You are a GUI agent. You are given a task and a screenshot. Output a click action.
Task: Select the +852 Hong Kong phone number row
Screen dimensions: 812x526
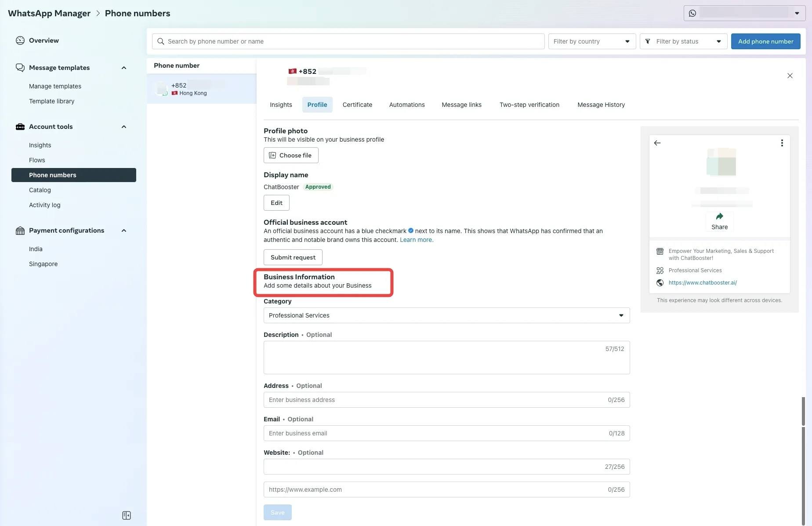point(202,89)
